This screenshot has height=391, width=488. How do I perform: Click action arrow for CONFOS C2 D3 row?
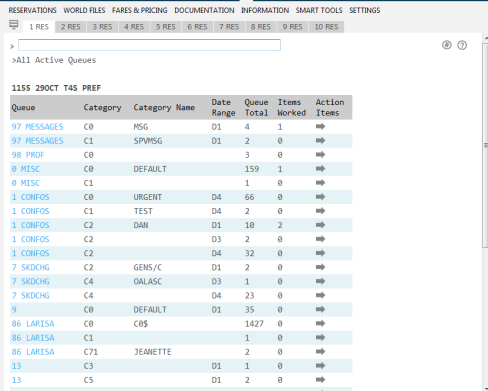coord(320,239)
